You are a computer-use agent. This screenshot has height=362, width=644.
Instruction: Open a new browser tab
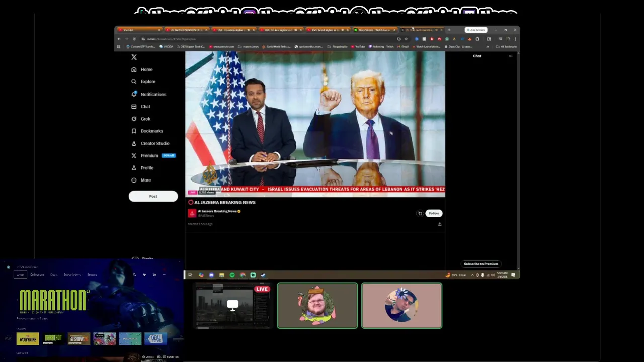pos(449,30)
